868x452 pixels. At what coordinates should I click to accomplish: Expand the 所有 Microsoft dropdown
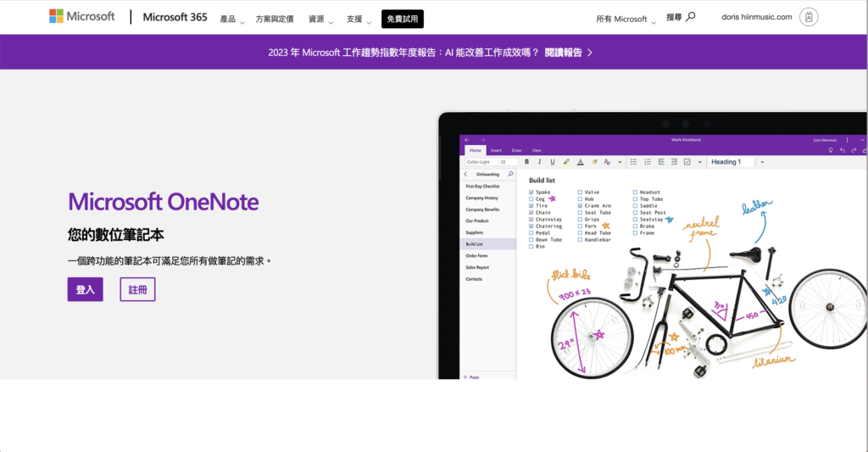[626, 19]
